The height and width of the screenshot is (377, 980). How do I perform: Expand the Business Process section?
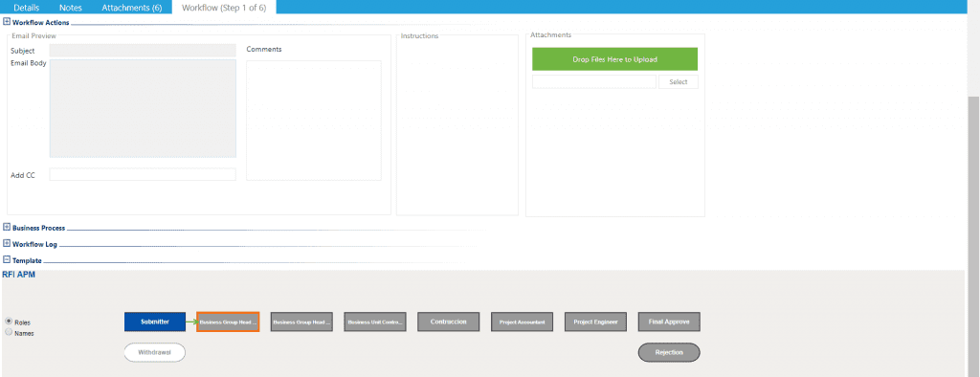pyautogui.click(x=7, y=228)
